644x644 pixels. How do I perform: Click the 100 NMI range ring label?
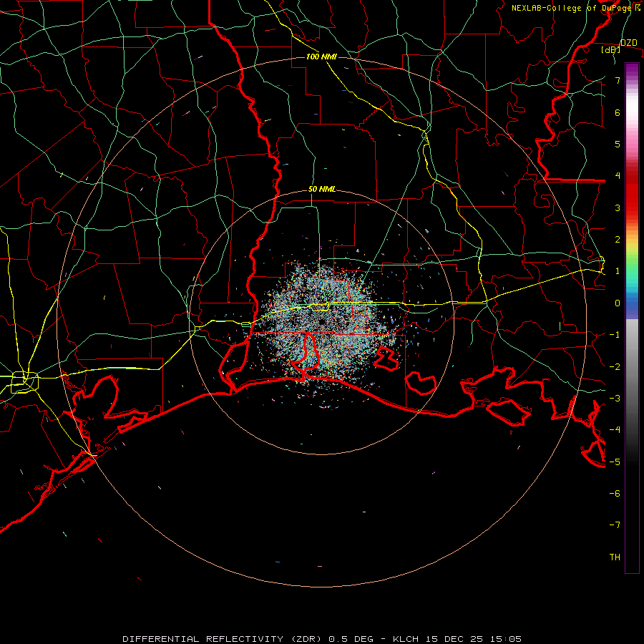tap(321, 57)
